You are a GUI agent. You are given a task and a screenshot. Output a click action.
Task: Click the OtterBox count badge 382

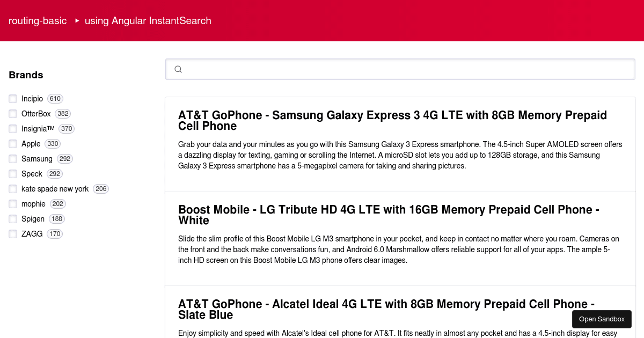63,114
